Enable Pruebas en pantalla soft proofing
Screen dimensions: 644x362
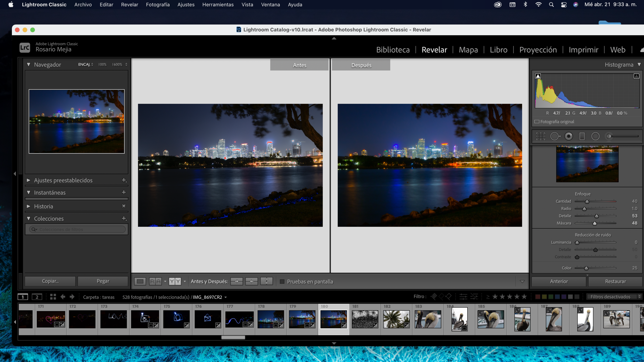(282, 281)
